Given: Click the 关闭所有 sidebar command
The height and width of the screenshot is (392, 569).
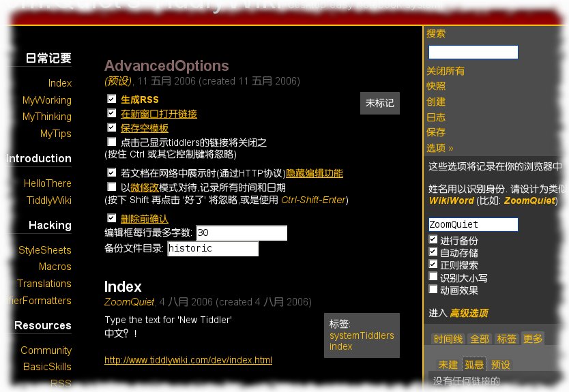Looking at the screenshot, I should 446,71.
